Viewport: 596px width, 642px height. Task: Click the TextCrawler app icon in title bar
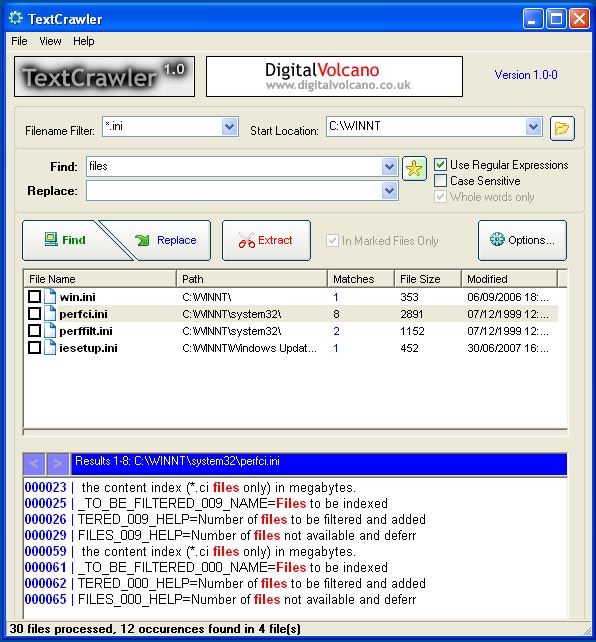click(16, 18)
